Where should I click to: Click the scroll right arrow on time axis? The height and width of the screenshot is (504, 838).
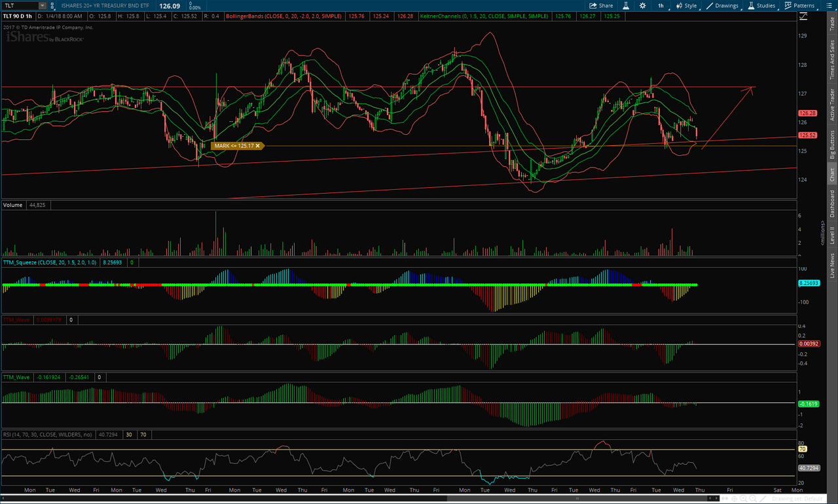[x=716, y=498]
